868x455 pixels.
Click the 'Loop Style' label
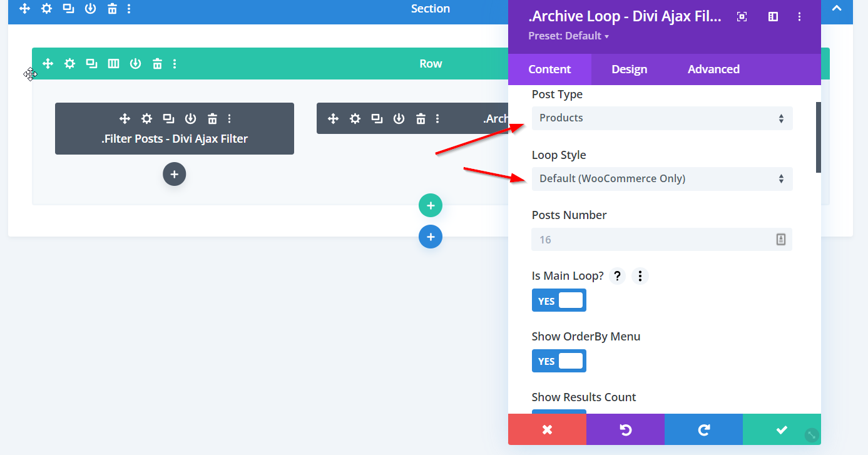point(559,155)
